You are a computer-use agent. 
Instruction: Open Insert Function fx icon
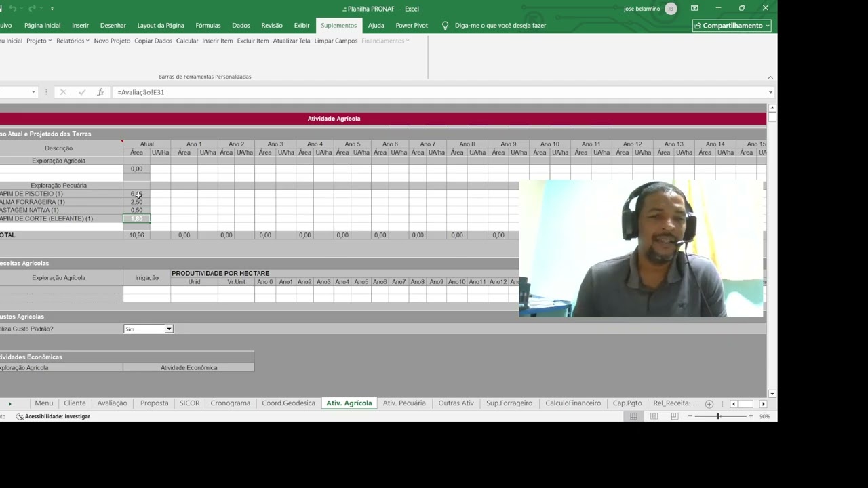coord(100,92)
